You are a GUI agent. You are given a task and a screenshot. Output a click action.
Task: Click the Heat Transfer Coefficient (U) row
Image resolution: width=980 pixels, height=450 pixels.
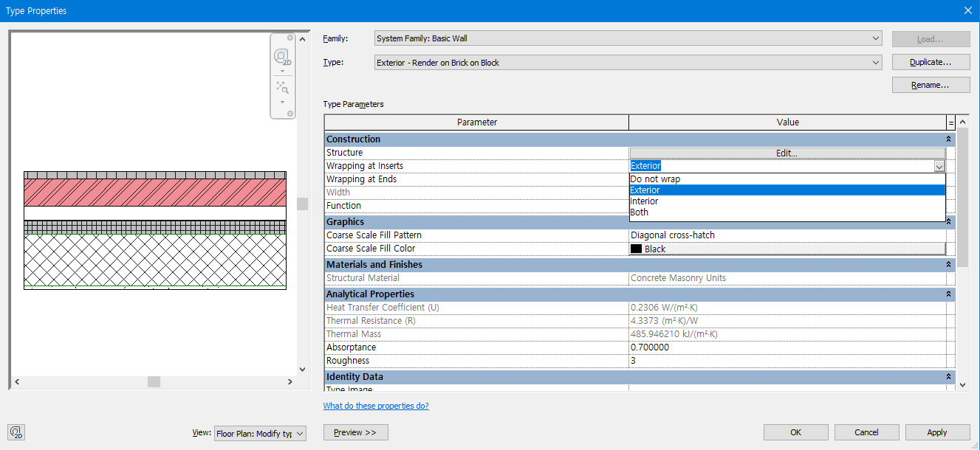(640, 308)
